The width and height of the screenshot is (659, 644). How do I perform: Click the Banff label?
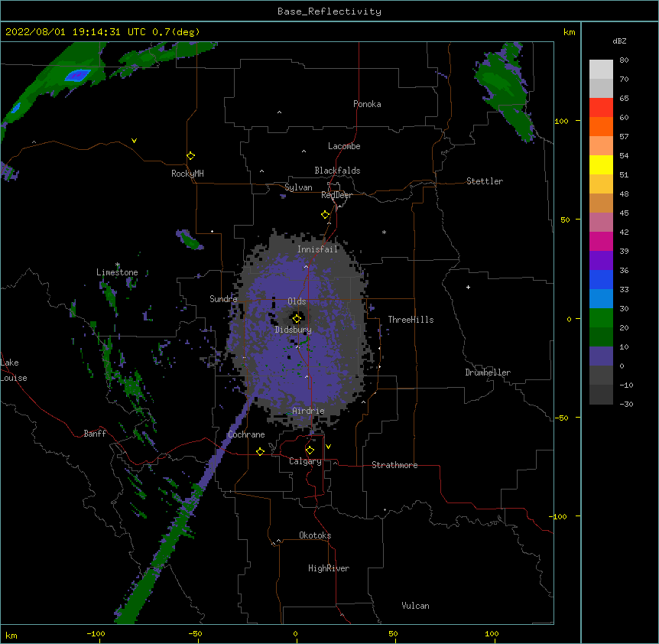[x=95, y=434]
